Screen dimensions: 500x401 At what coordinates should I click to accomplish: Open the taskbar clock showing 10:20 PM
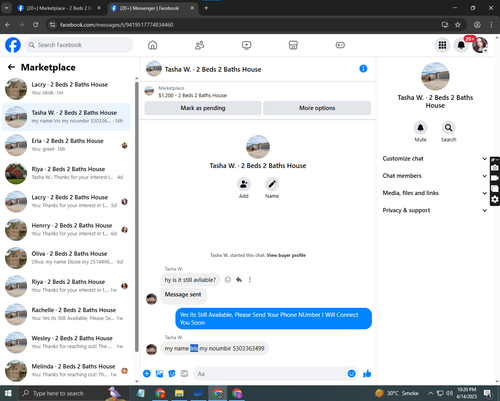point(467,393)
